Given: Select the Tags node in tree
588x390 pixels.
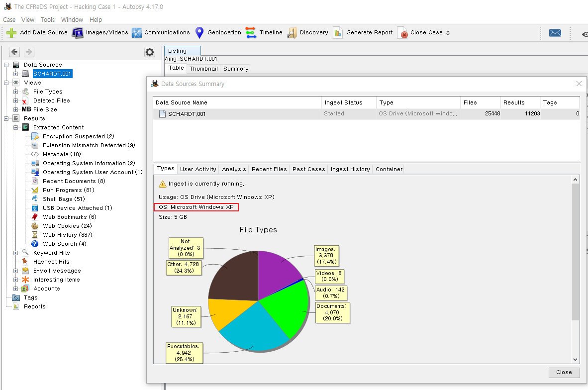Looking at the screenshot, I should [x=31, y=298].
